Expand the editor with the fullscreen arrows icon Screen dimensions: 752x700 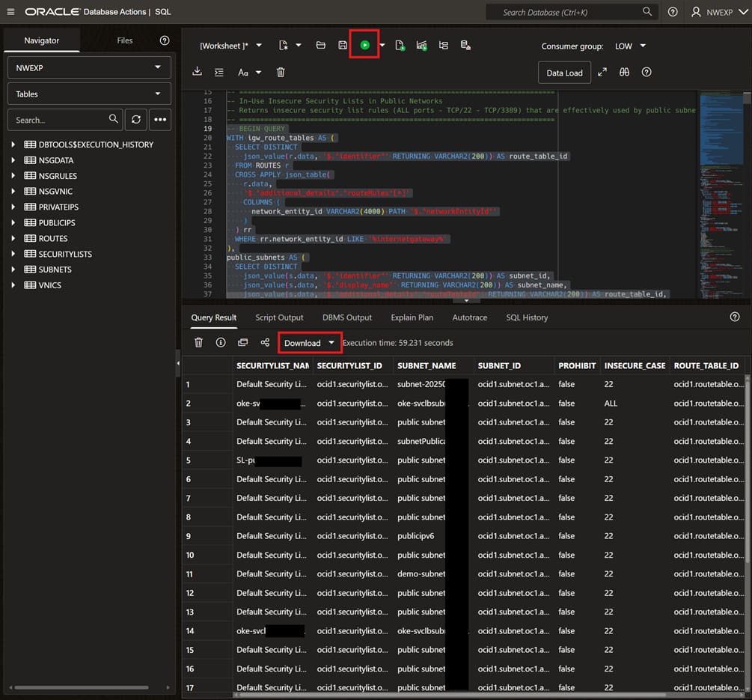[x=602, y=72]
